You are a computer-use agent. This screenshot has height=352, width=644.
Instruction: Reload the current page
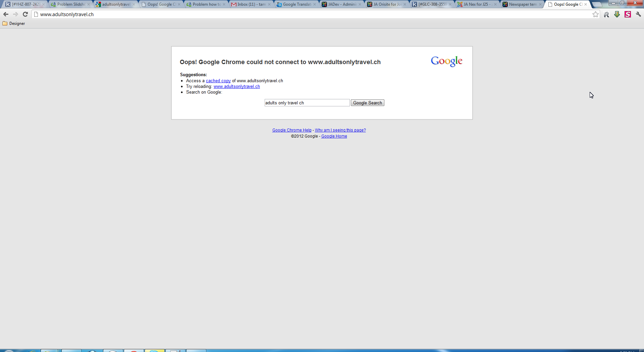pyautogui.click(x=25, y=14)
